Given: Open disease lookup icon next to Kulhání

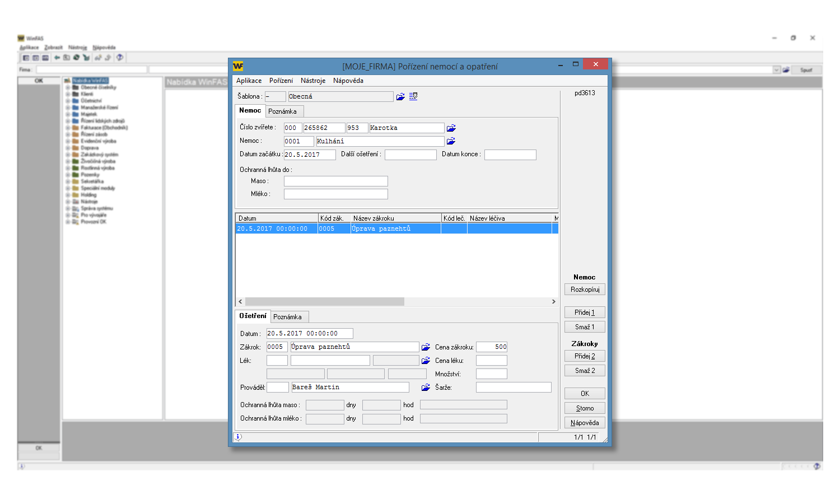Looking at the screenshot, I should pyautogui.click(x=451, y=141).
